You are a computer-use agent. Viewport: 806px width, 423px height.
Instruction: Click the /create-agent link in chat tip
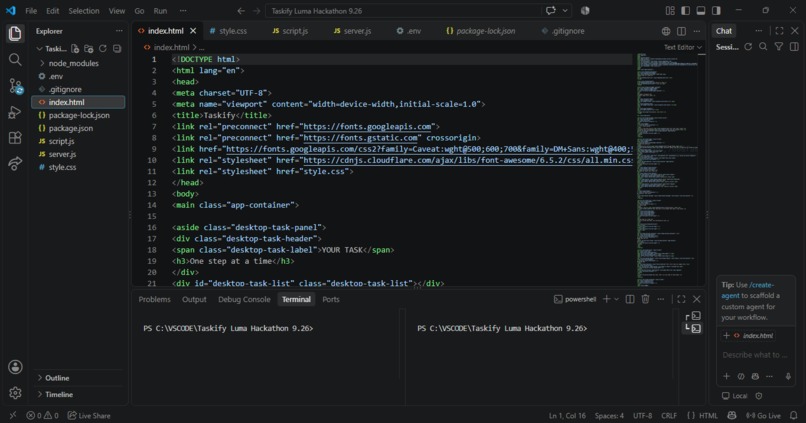[x=748, y=290]
